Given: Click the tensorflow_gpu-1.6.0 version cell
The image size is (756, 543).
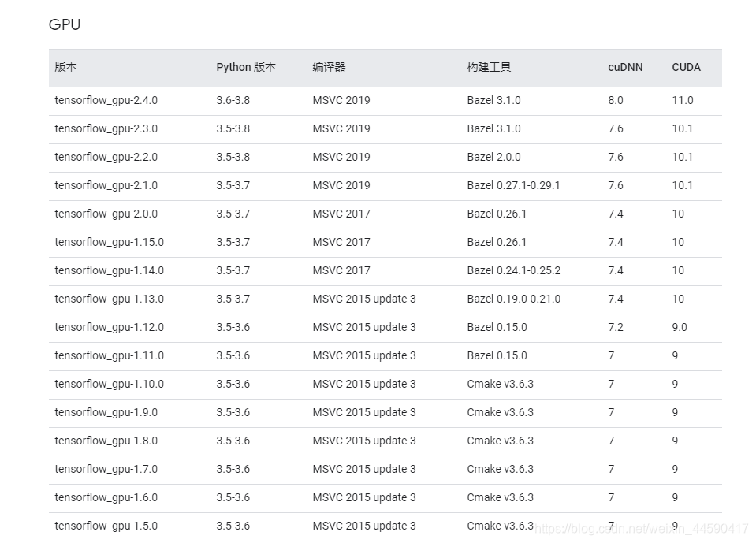Looking at the screenshot, I should [x=106, y=499].
